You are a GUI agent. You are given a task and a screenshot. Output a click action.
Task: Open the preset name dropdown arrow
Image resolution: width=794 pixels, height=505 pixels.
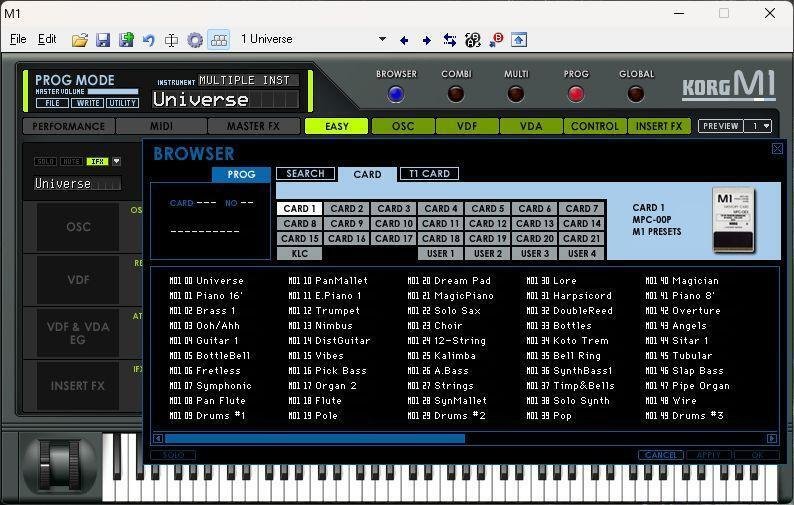click(382, 39)
